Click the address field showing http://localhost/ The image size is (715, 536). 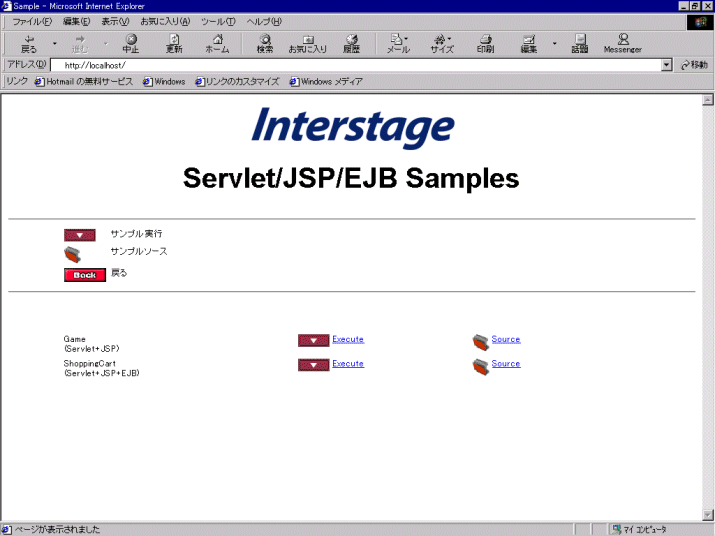356,65
